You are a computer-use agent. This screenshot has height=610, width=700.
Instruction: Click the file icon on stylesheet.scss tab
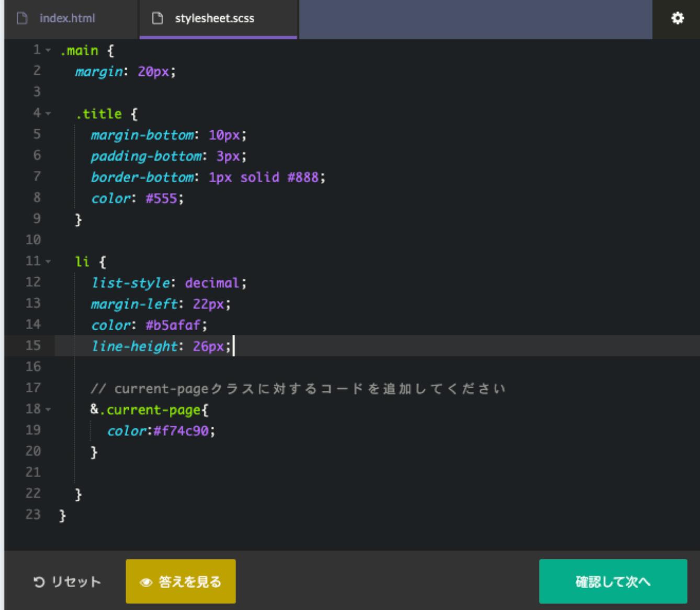click(x=157, y=18)
